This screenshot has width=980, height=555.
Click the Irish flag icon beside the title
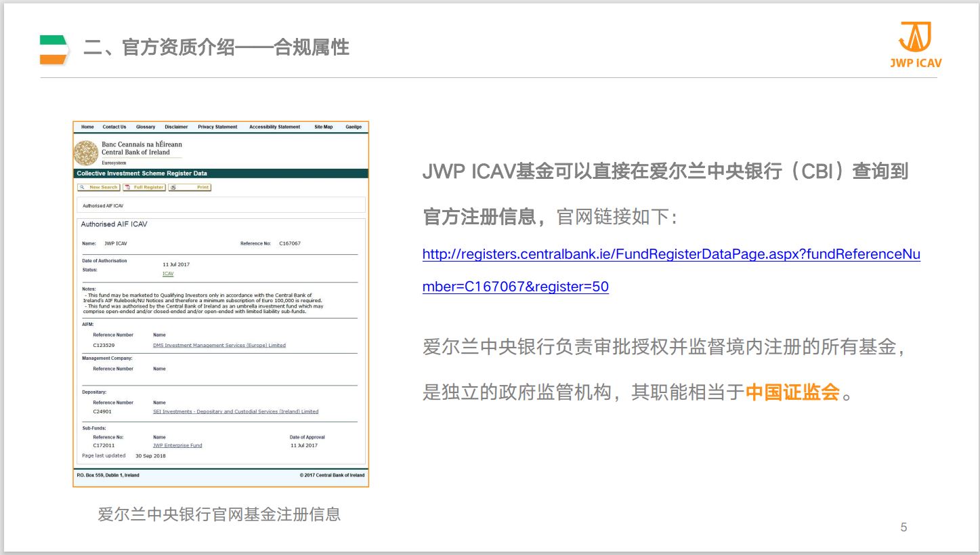pyautogui.click(x=54, y=49)
